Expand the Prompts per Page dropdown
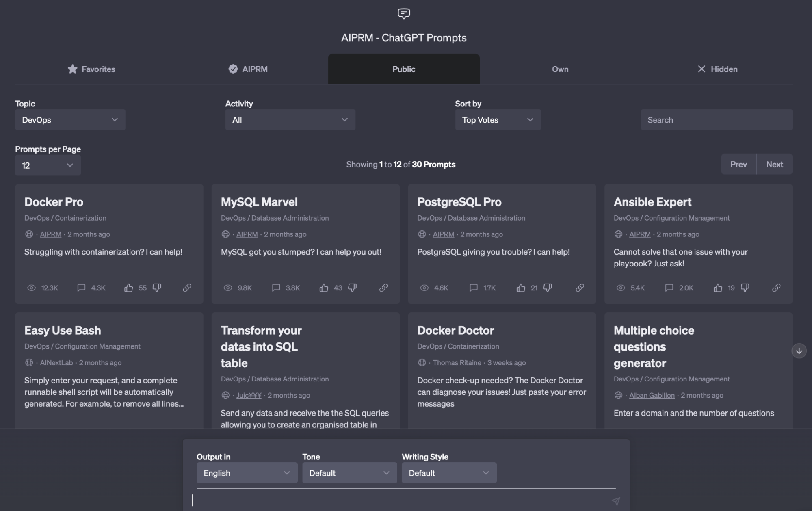812x511 pixels. [x=47, y=165]
